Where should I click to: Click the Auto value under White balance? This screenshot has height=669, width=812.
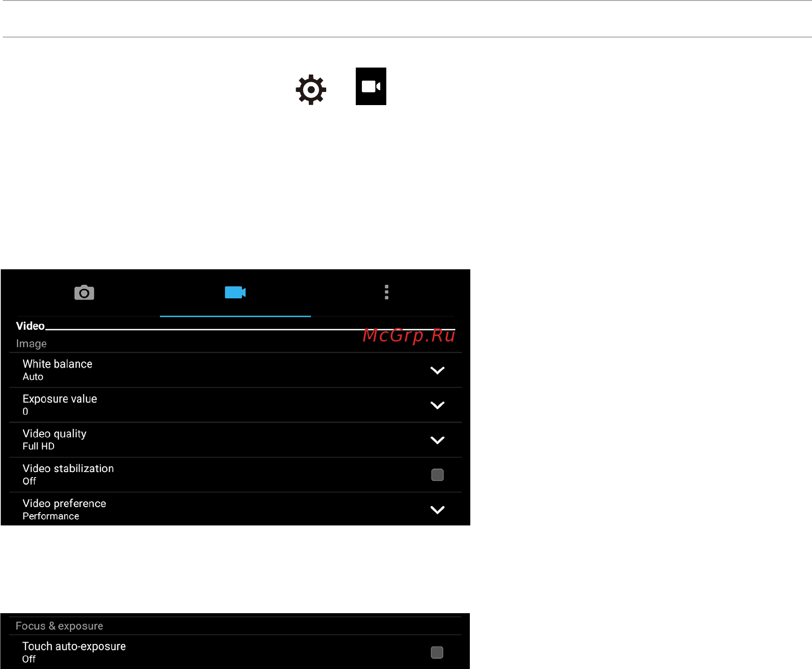tap(33, 377)
